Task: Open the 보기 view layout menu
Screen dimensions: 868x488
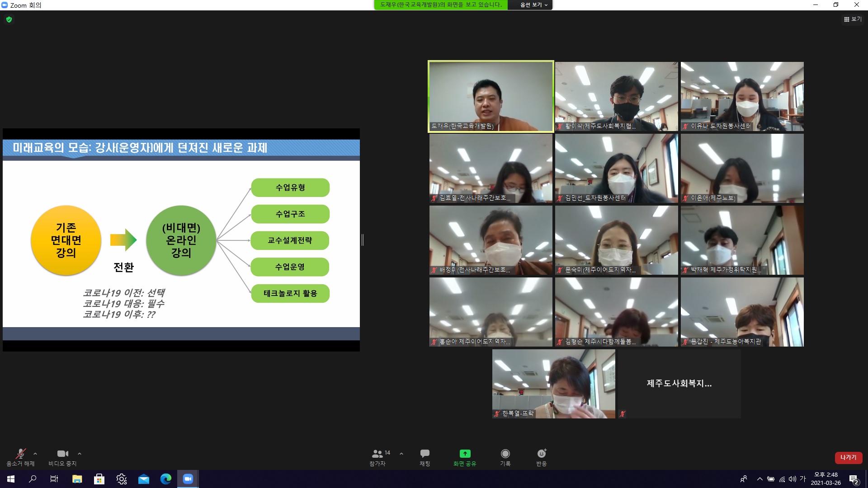Action: pyautogui.click(x=853, y=19)
